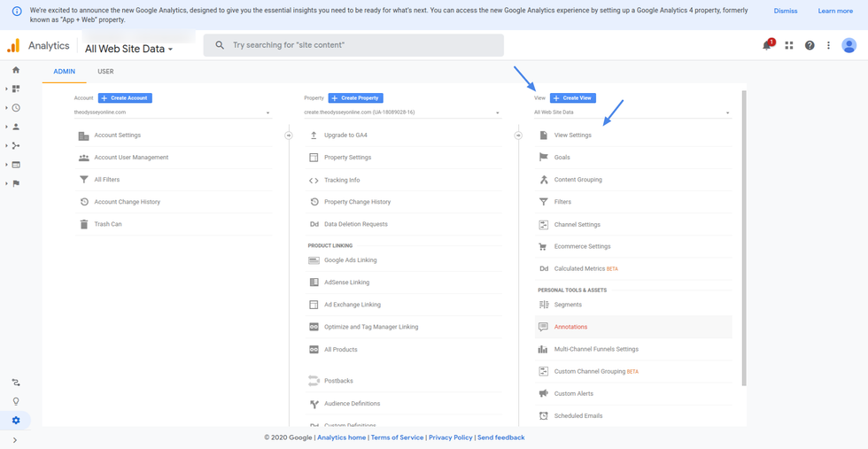Click the help question mark icon
This screenshot has width=868, height=449.
[810, 46]
